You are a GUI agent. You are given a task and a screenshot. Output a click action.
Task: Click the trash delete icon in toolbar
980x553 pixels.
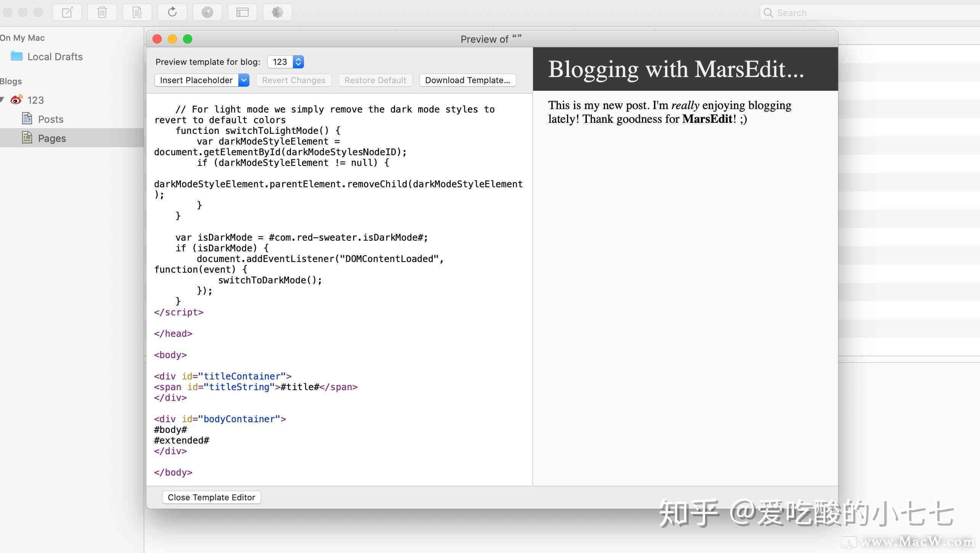point(102,12)
